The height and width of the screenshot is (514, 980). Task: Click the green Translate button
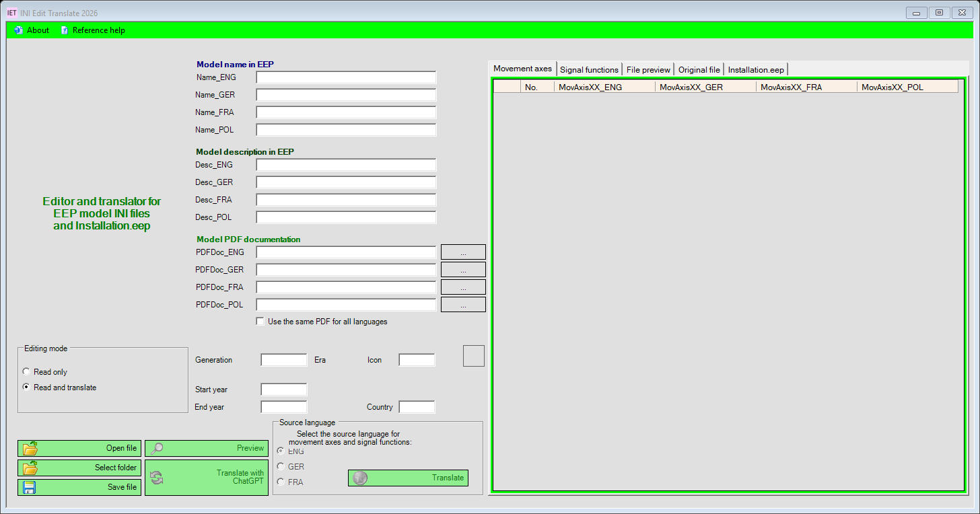point(408,478)
